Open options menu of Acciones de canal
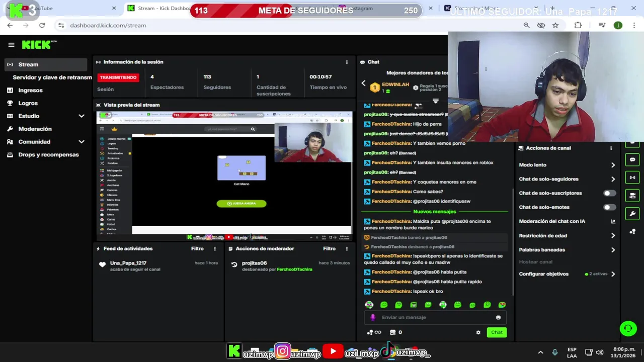The height and width of the screenshot is (362, 644). [611, 148]
